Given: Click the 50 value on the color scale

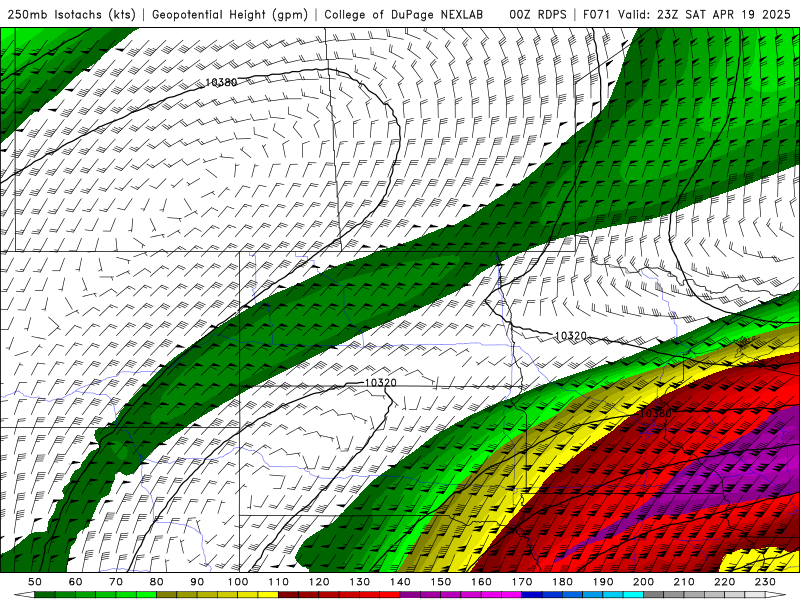Looking at the screenshot, I should tap(35, 582).
